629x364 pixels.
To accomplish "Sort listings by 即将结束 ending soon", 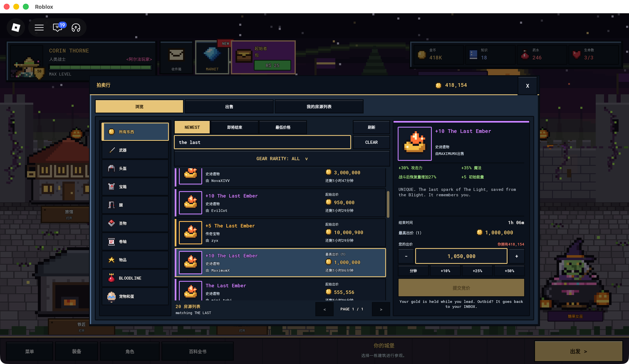I will (x=234, y=127).
